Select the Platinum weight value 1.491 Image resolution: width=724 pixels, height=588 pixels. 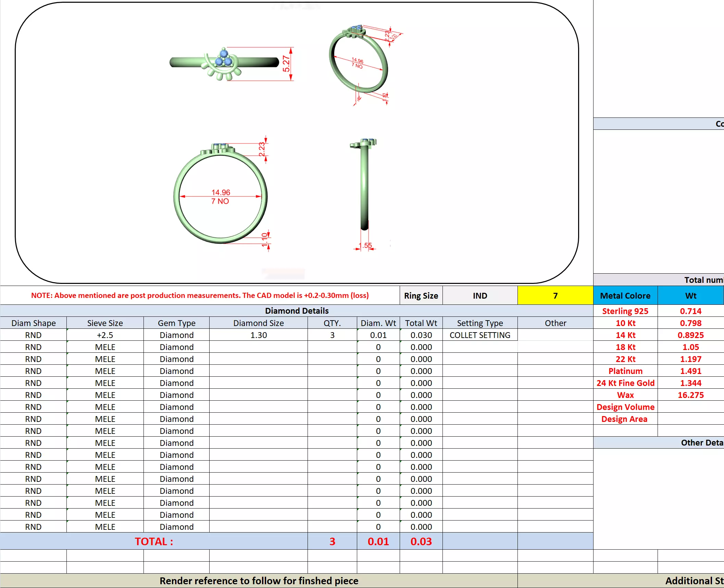tap(690, 371)
